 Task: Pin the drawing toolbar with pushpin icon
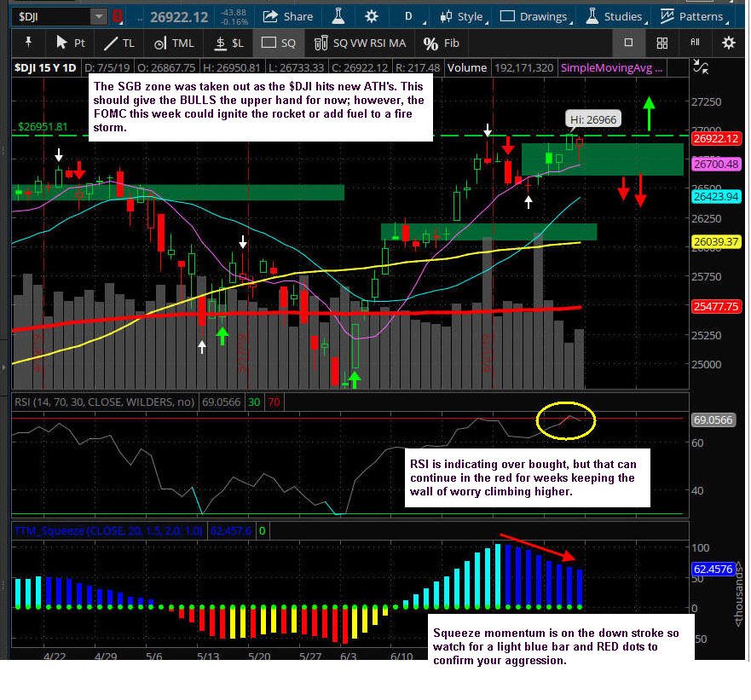28,43
